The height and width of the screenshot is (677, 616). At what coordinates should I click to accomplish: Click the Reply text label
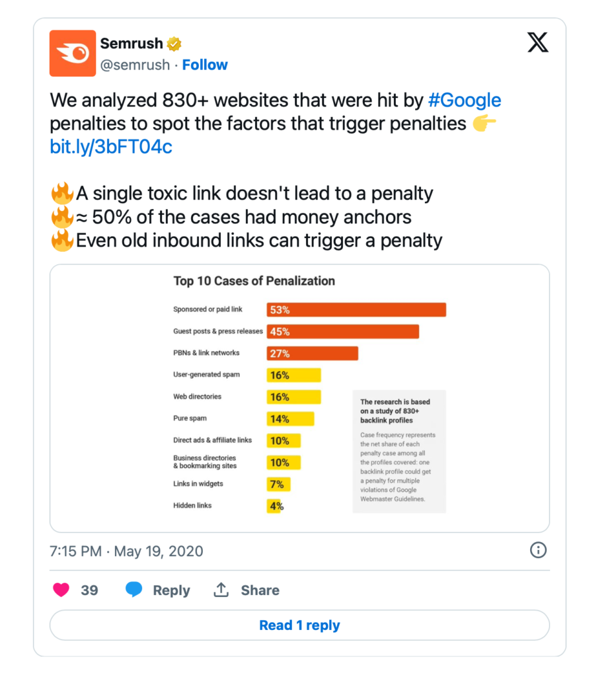coord(171,590)
